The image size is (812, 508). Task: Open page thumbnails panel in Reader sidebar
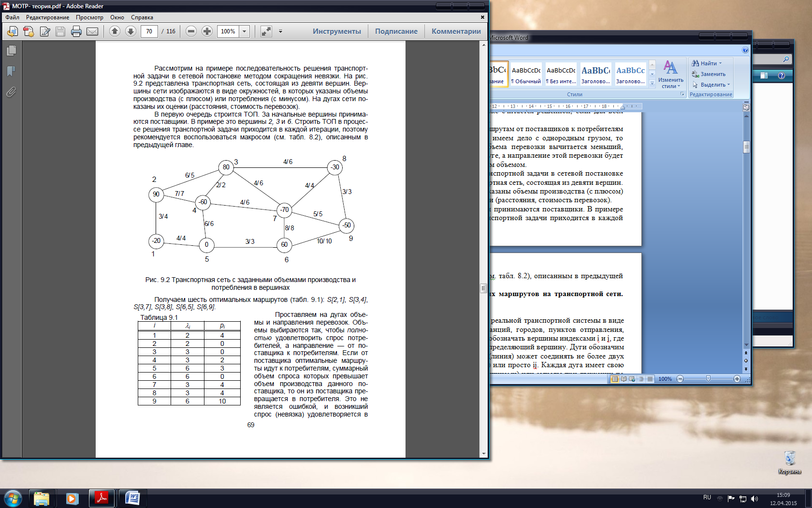pos(11,51)
